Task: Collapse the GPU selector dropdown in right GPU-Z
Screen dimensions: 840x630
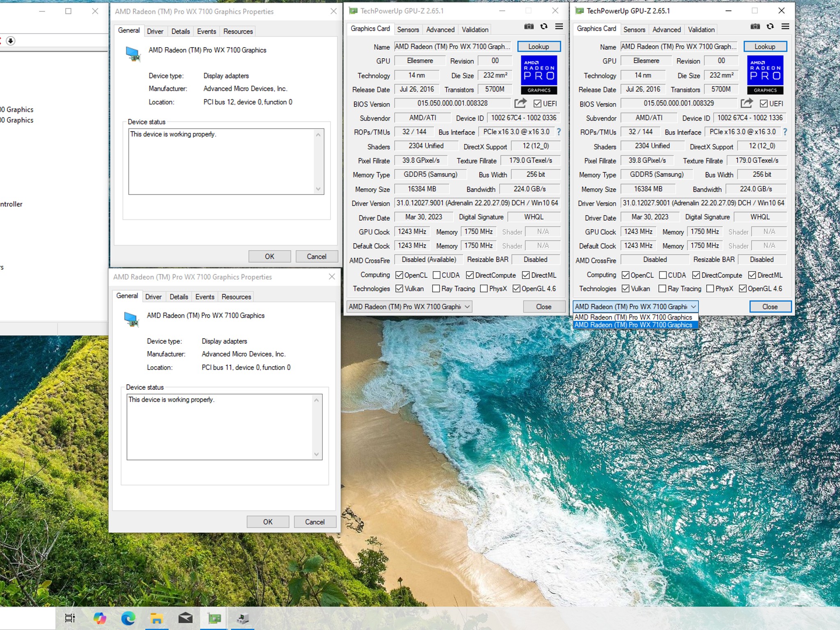Action: click(635, 307)
